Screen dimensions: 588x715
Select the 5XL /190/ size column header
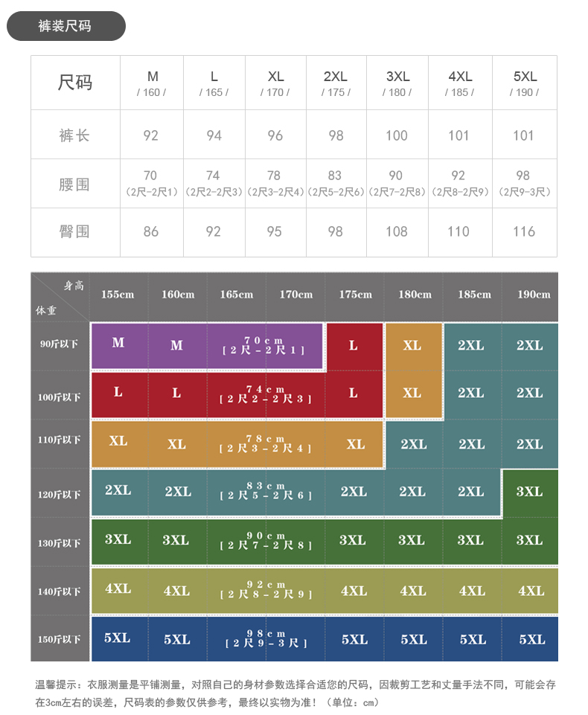(x=524, y=83)
